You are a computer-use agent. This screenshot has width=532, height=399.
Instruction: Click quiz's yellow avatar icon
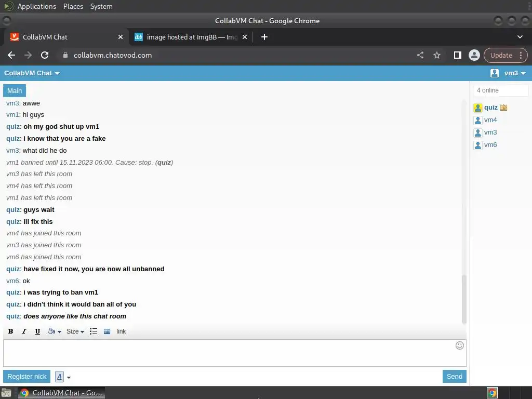click(478, 108)
